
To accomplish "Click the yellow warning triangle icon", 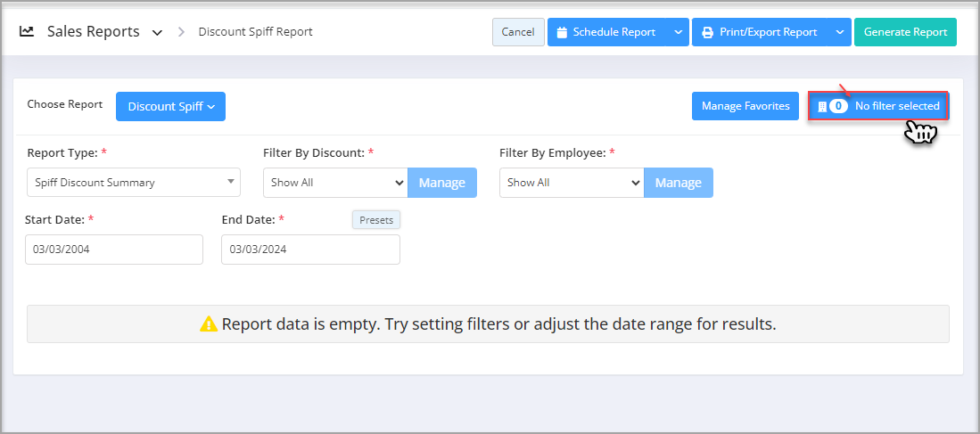I will tap(209, 324).
